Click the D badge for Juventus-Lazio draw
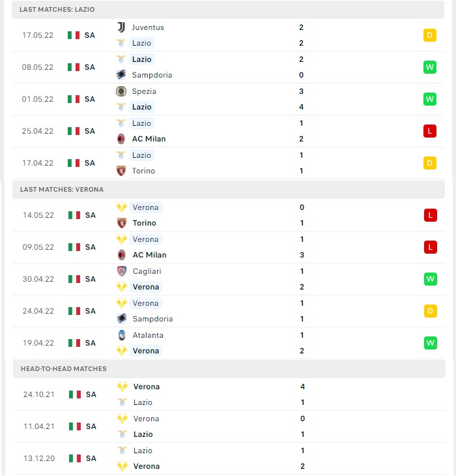The image size is (456, 476). 430,35
